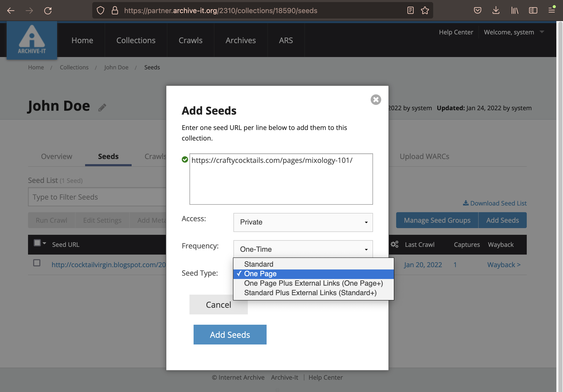Open the Frequency One-Time dropdown
The height and width of the screenshot is (392, 563).
point(303,249)
